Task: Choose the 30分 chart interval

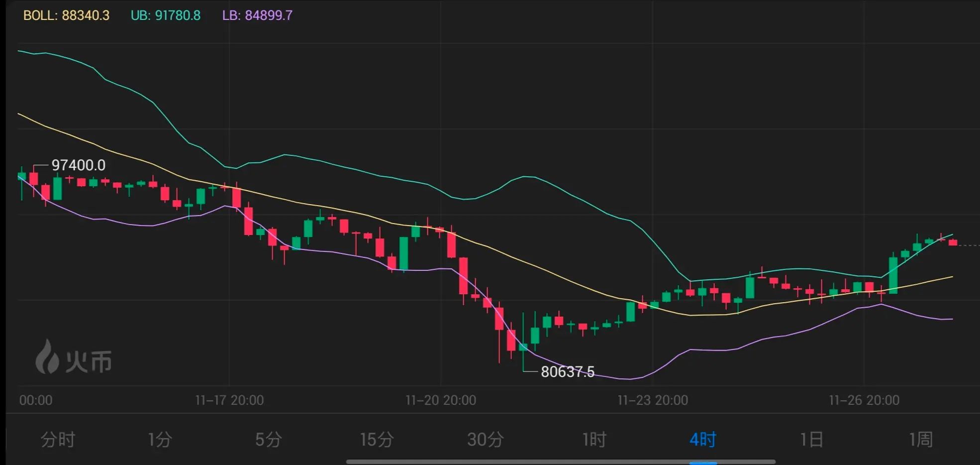Action: [486, 440]
